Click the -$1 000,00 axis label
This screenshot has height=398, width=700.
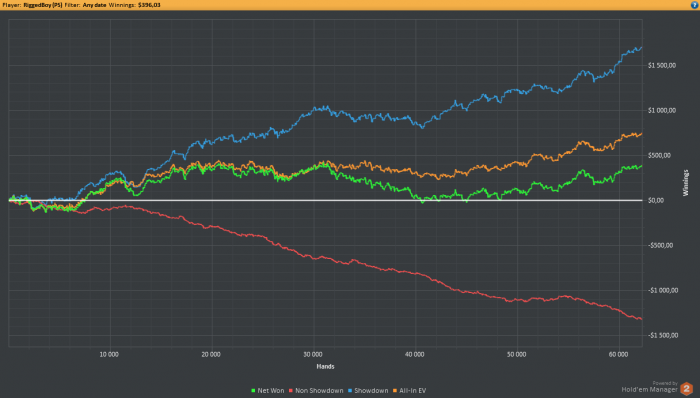[x=663, y=290]
